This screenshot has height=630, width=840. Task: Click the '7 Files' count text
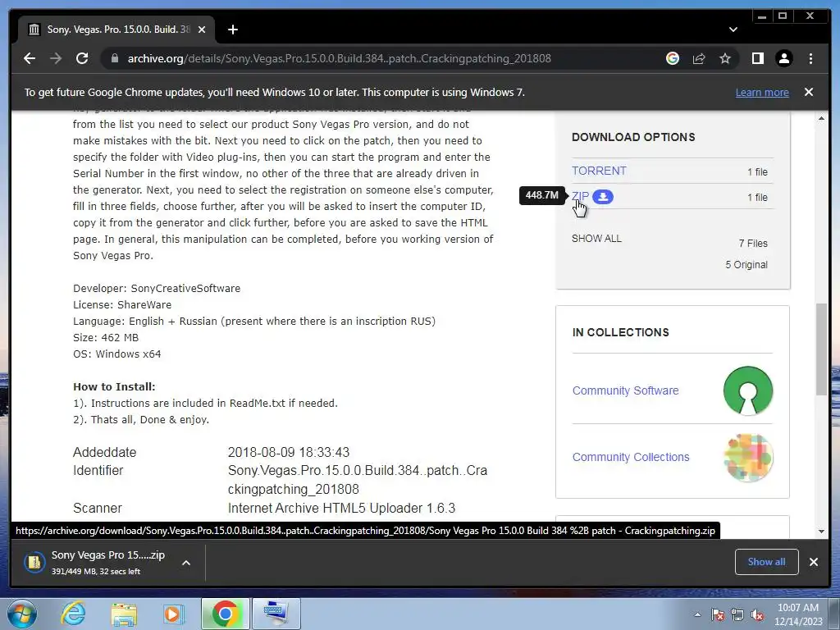(753, 243)
